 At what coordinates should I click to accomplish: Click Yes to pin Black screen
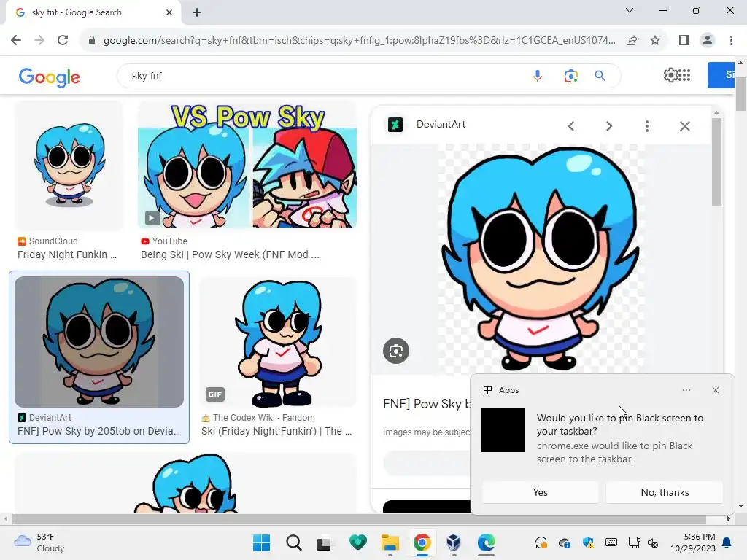(541, 492)
